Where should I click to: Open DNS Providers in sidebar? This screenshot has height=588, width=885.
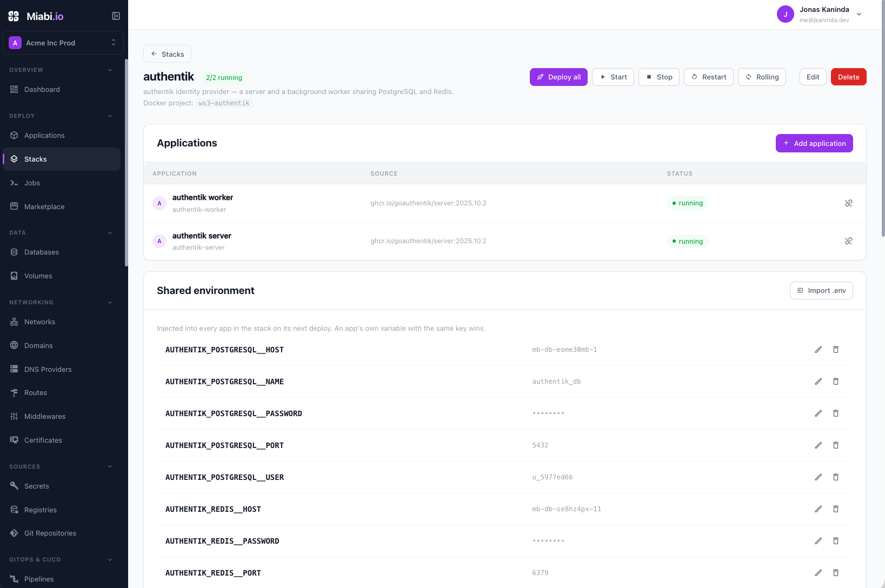pos(62,370)
